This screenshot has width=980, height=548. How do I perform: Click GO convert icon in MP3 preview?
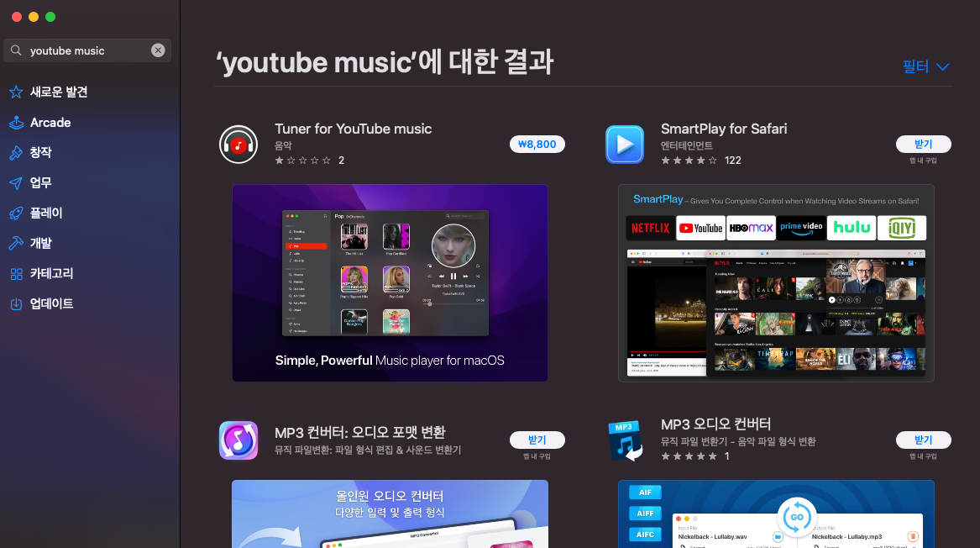coord(796,518)
